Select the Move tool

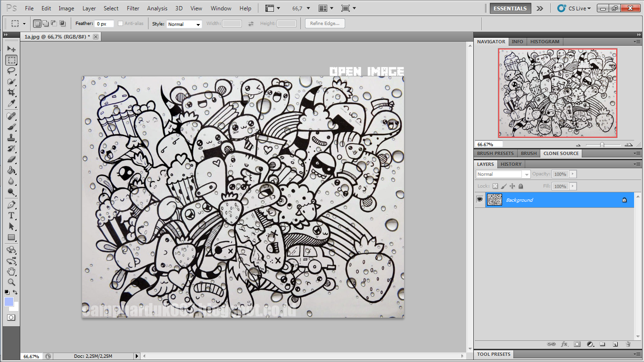pos(11,49)
